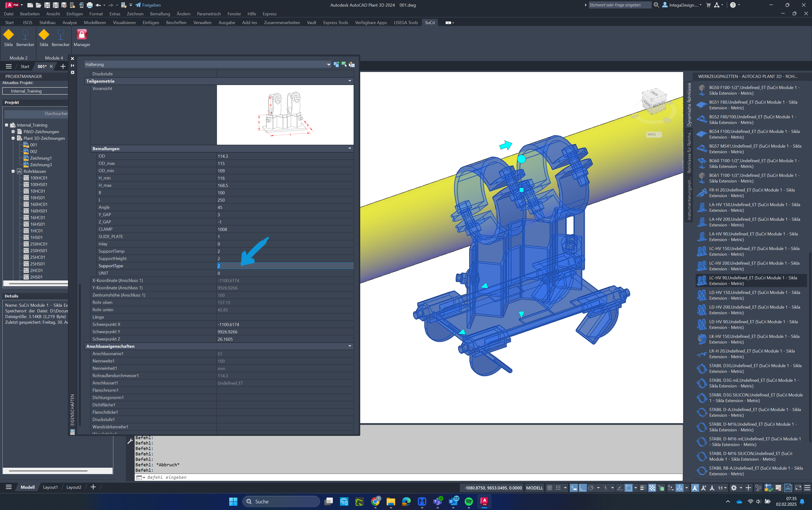This screenshot has height=510, width=812.
Task: Open Spotify from the taskbar
Action: coord(468,501)
